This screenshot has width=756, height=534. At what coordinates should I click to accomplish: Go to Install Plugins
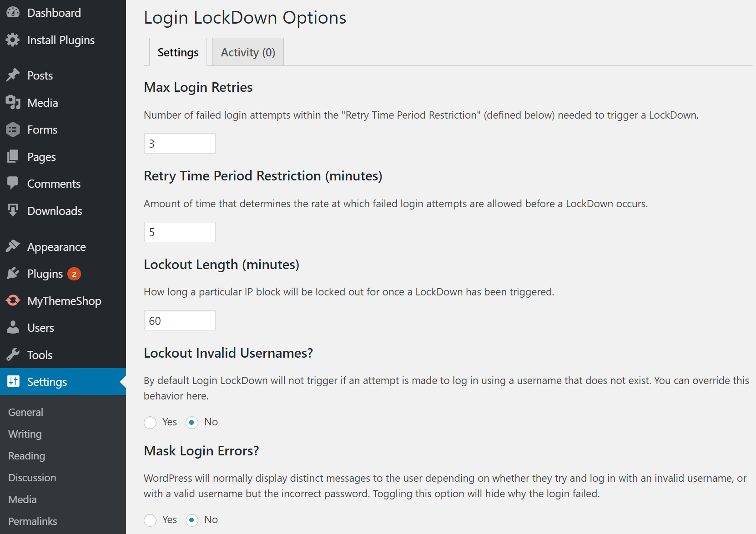tap(61, 40)
